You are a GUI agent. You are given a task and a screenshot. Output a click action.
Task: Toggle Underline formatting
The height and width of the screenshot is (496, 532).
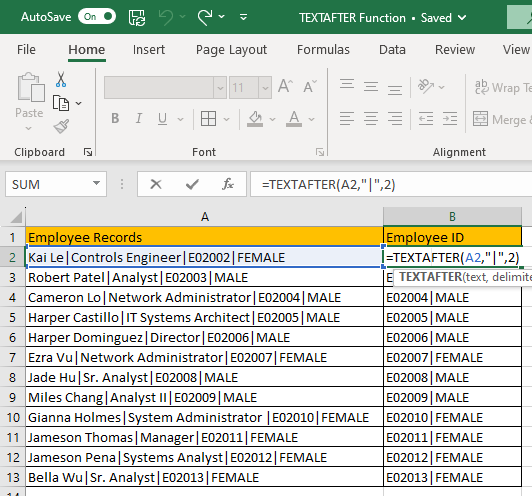pos(162,119)
